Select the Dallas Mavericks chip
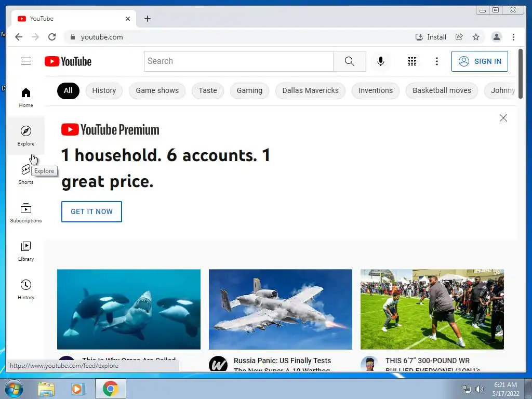 pos(311,90)
